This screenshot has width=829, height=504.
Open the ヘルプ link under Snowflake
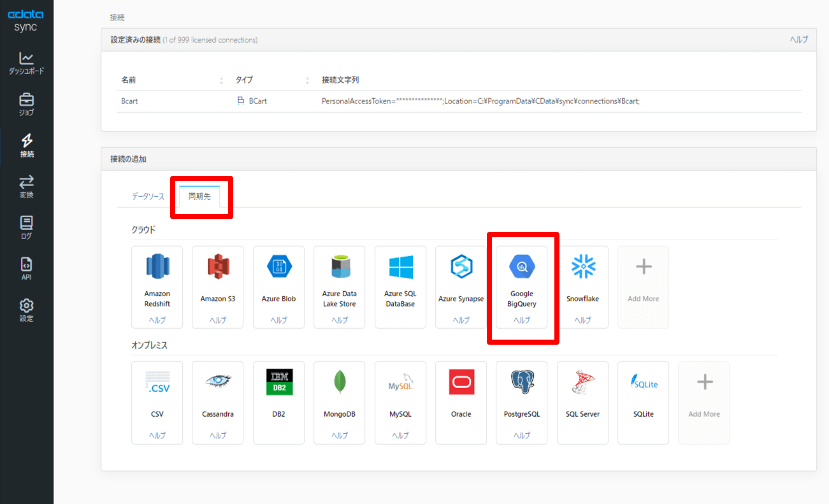pos(582,320)
